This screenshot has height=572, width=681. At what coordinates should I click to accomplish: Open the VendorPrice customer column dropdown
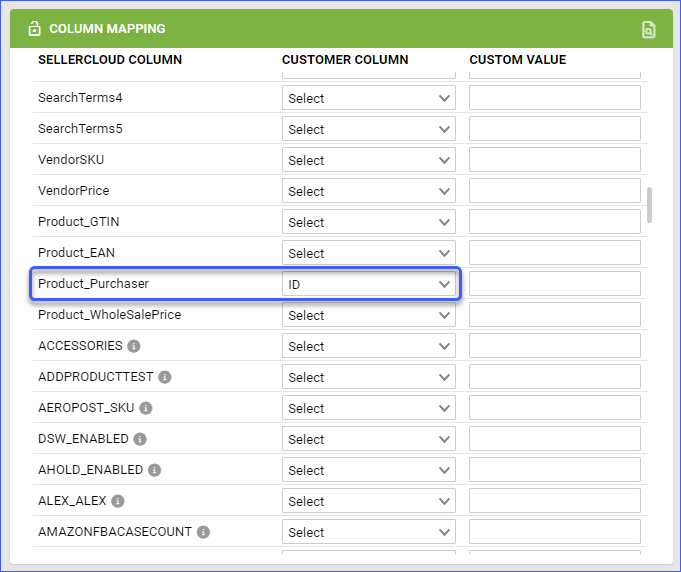(368, 191)
